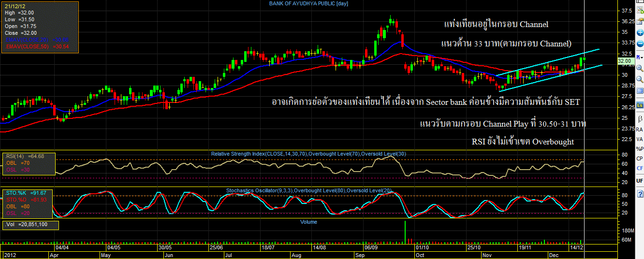Viewport: 644px width, 259px height.
Task: Click the Nov month label on time axis
Action: (x=487, y=254)
